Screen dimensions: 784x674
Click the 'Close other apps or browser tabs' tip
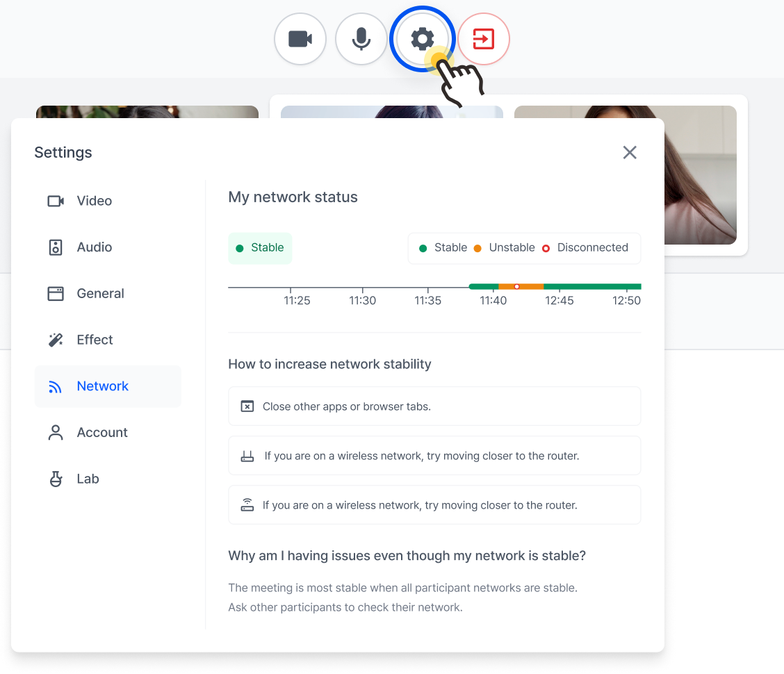pyautogui.click(x=434, y=406)
